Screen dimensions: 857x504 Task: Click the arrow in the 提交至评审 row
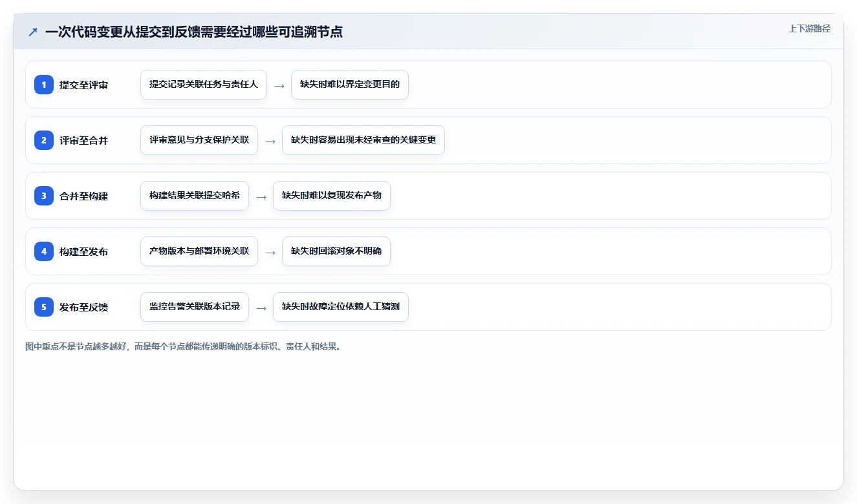(279, 85)
